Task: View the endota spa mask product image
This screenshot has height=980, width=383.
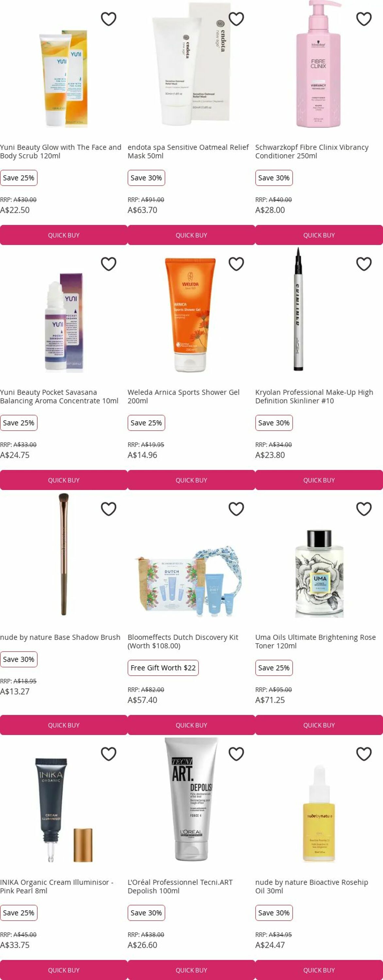Action: [x=192, y=64]
